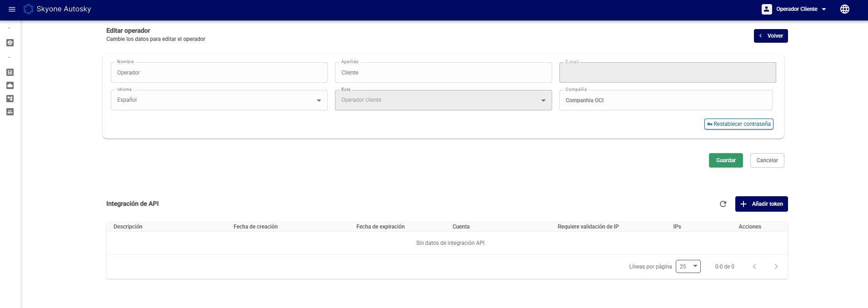
Task: Add a new token with Añadir token
Action: (761, 204)
